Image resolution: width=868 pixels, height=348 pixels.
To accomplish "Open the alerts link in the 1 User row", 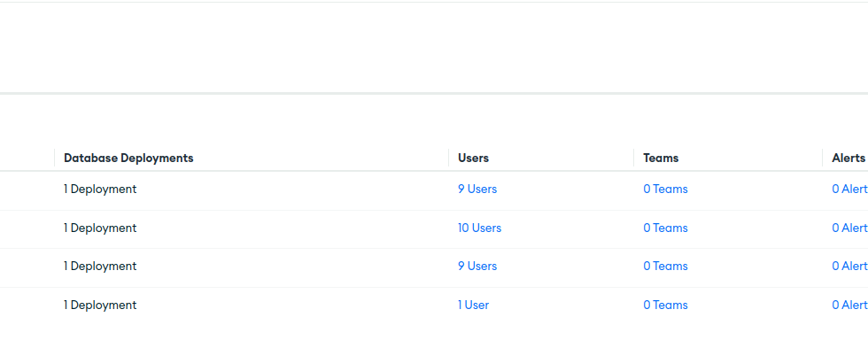I will coord(849,305).
